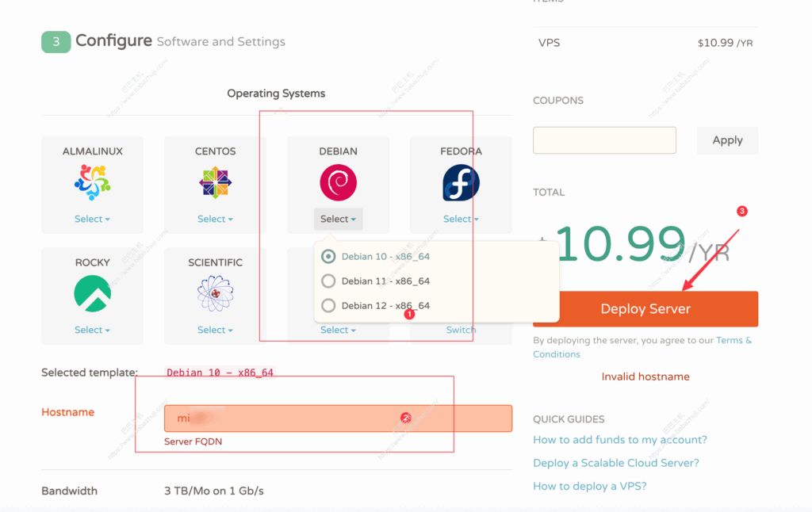Click the Rocky Linux logo icon
The width and height of the screenshot is (812, 512).
point(93,294)
